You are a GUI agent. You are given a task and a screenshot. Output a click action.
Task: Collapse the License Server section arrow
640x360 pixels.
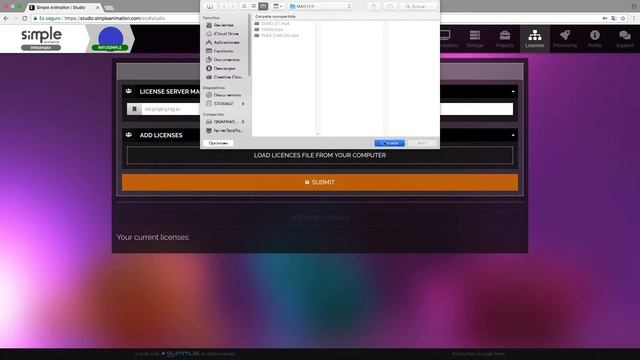click(x=513, y=91)
